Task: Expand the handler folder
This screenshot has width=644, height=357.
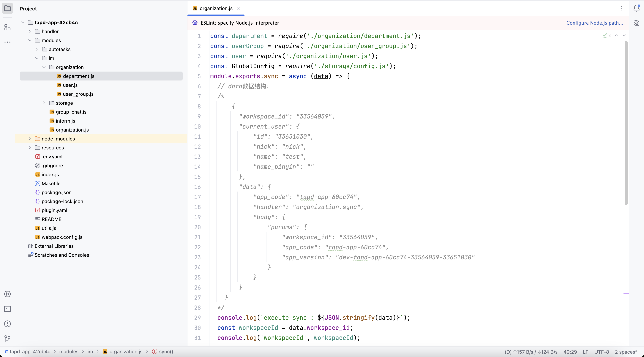Action: coord(30,31)
